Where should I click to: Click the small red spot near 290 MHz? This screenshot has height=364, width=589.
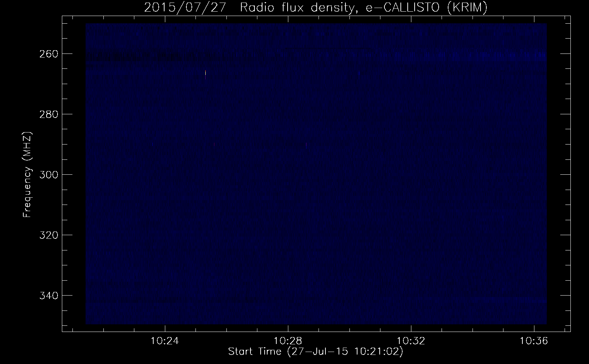pos(214,145)
